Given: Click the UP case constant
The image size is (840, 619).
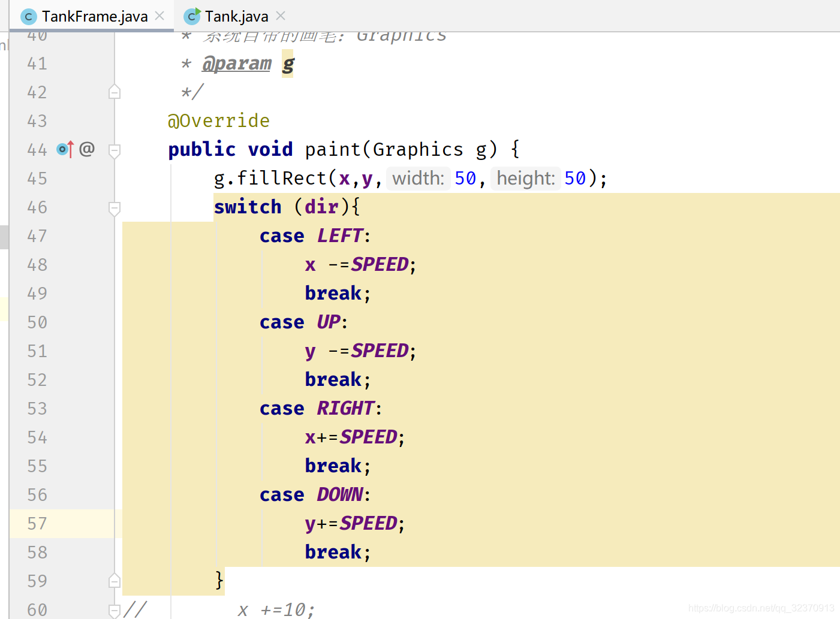Looking at the screenshot, I should pyautogui.click(x=329, y=322).
